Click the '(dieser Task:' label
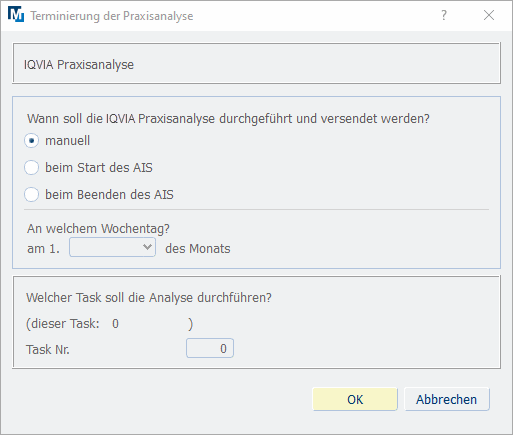 tap(63, 324)
